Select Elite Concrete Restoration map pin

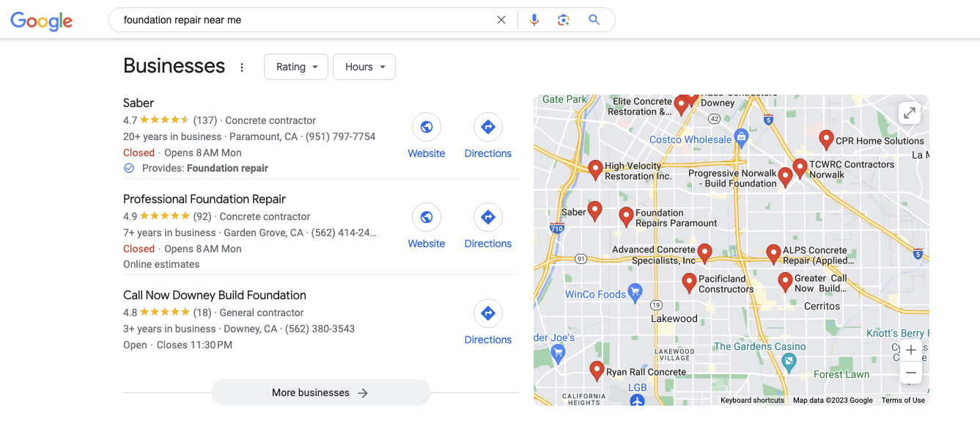(x=681, y=105)
